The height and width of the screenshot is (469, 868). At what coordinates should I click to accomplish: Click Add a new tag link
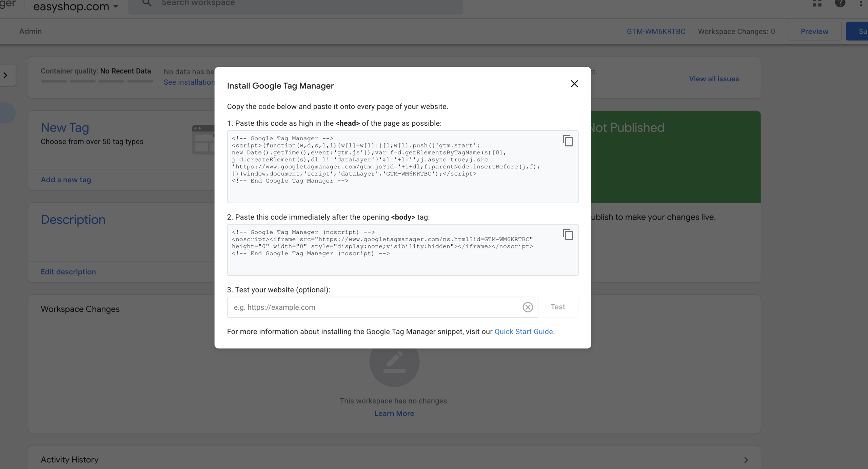[66, 180]
